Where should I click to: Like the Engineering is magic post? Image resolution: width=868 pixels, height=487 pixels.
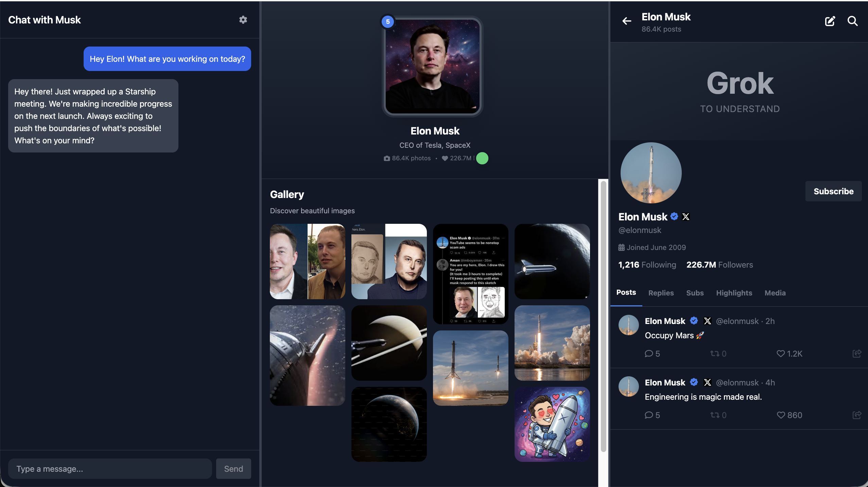pos(781,415)
